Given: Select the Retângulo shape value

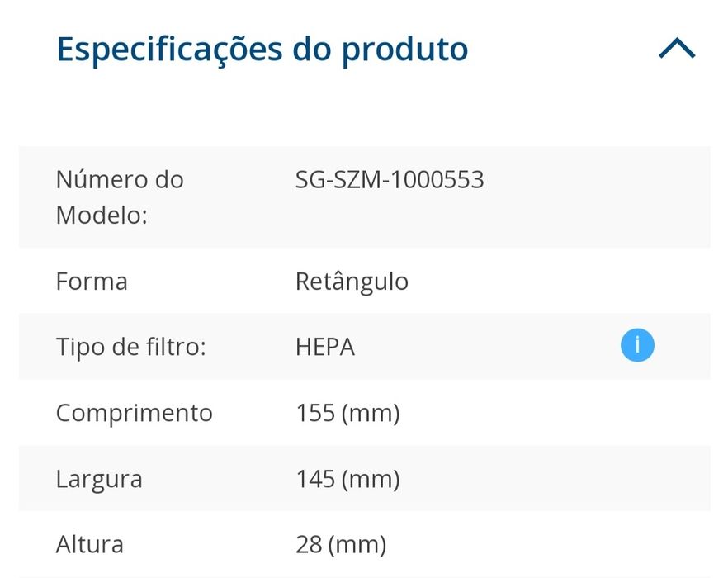Looking at the screenshot, I should [x=352, y=282].
